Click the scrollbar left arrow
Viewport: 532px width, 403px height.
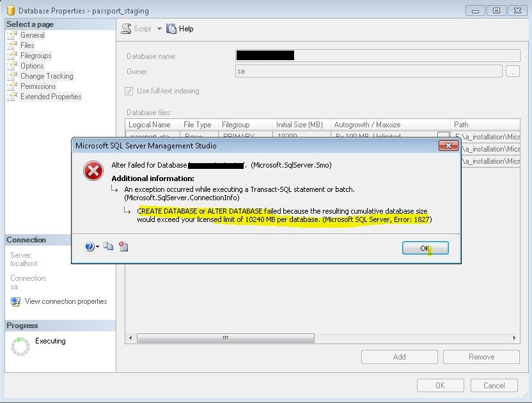click(x=130, y=338)
